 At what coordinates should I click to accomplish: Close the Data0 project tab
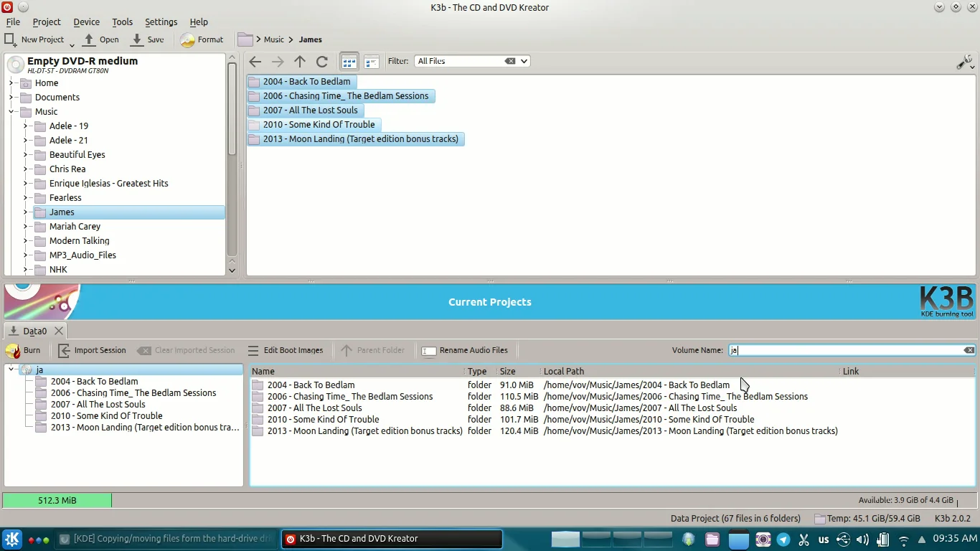click(x=59, y=331)
